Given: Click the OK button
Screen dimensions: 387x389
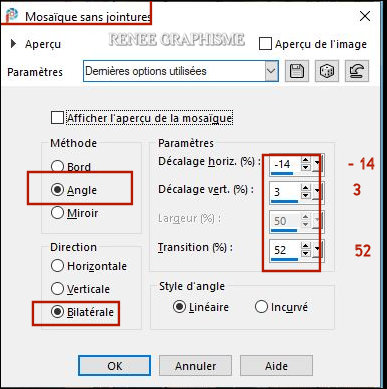Looking at the screenshot, I should [114, 366].
